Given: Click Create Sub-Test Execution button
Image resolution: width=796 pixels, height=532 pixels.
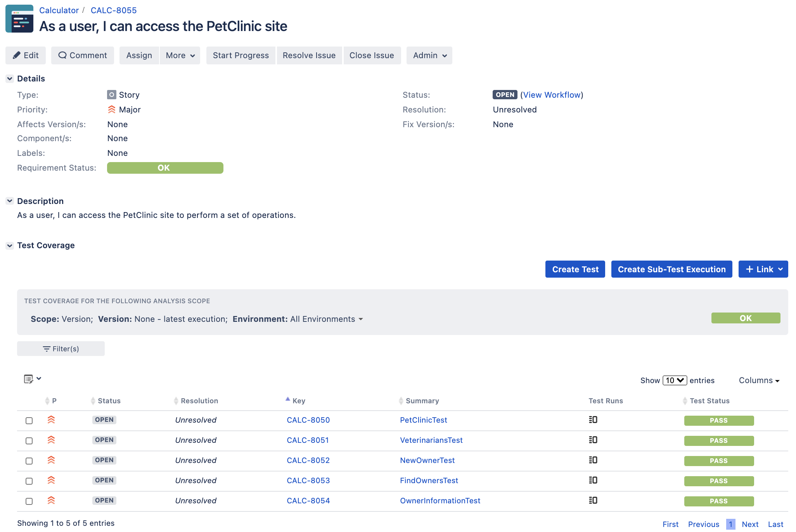Looking at the screenshot, I should coord(671,269).
